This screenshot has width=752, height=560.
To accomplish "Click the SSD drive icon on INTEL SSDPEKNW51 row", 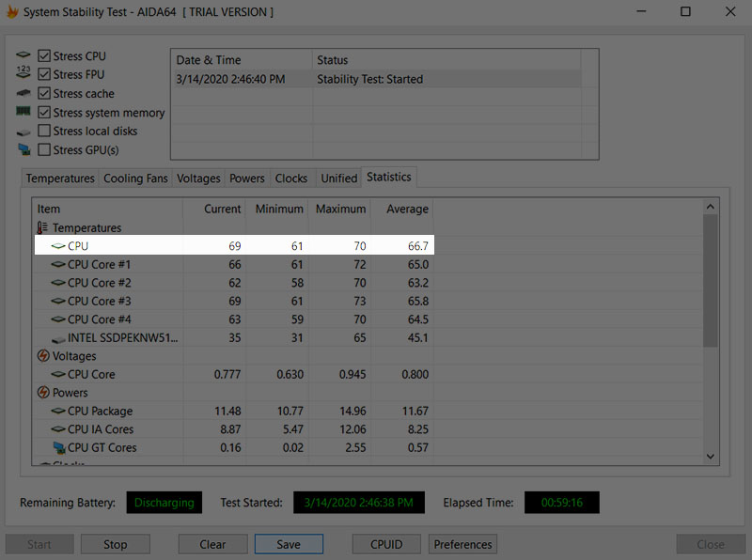I will [58, 339].
